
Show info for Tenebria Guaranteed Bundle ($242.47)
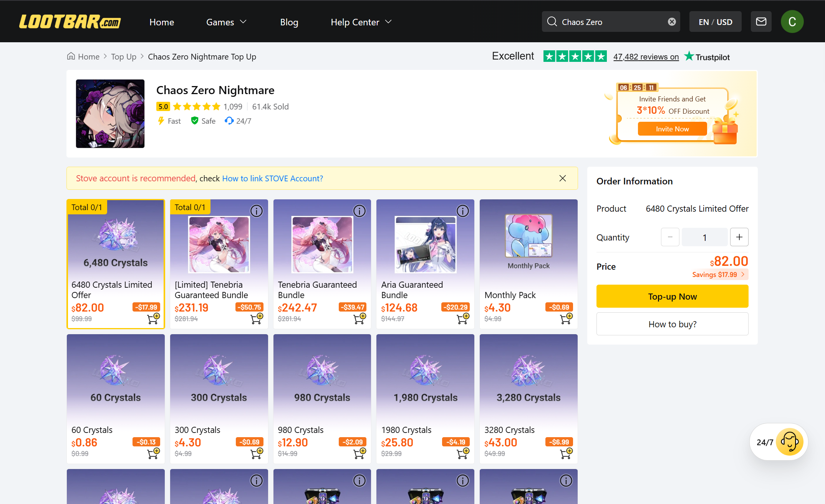[359, 211]
